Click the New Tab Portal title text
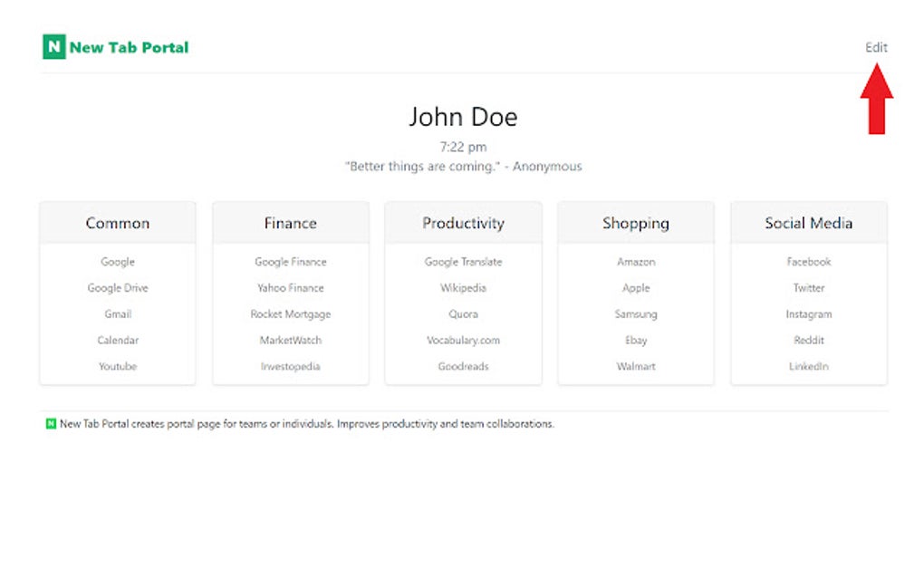Viewport: 924px width, 578px height. [x=129, y=47]
